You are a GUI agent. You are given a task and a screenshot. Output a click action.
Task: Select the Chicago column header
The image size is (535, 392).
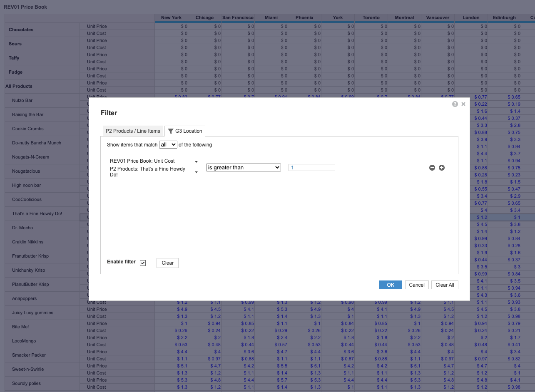pyautogui.click(x=204, y=17)
